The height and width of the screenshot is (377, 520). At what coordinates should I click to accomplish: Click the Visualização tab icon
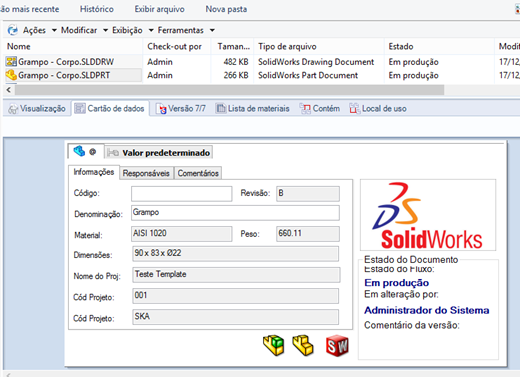13,109
